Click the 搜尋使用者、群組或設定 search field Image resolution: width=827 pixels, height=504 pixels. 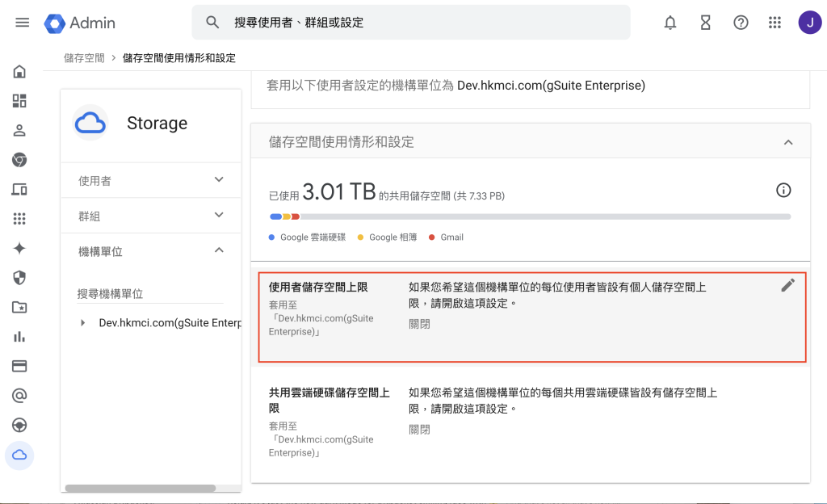pyautogui.click(x=411, y=22)
